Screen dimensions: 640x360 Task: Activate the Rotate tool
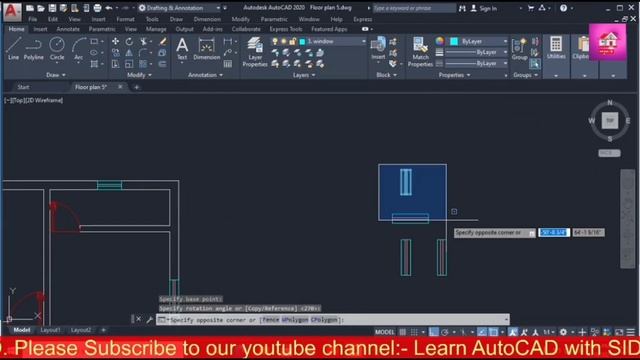coord(129,41)
